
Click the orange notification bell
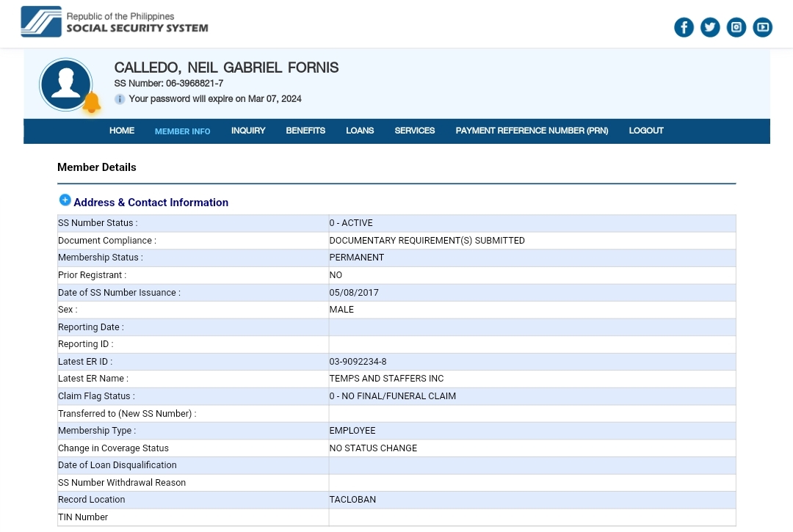pos(92,103)
